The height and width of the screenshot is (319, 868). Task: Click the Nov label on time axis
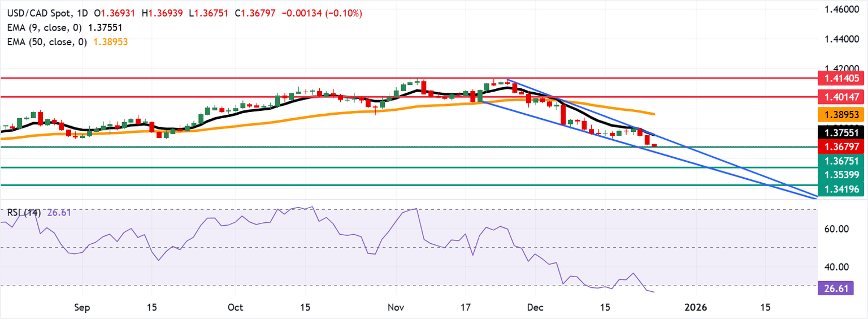396,308
